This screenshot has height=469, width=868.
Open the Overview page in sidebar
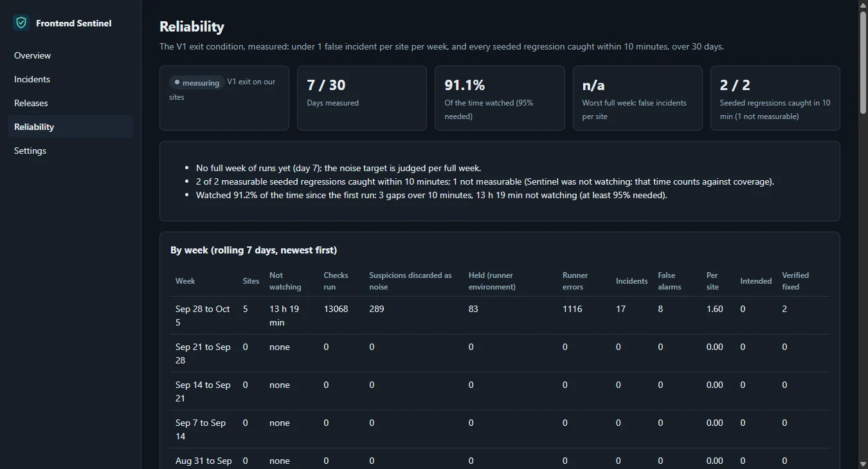70,55
